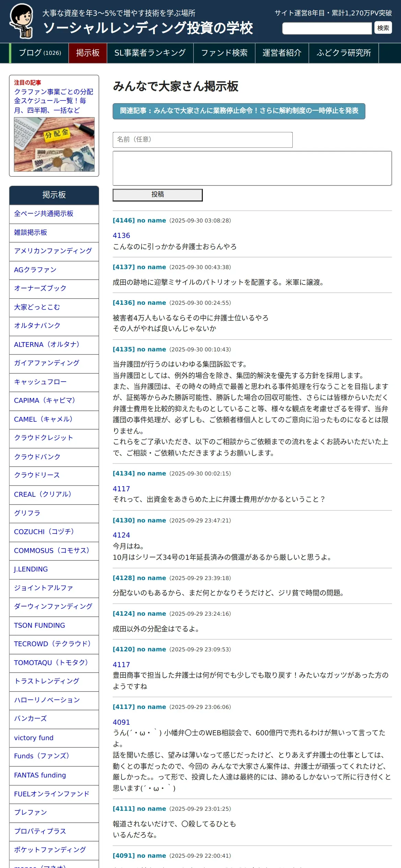
Task: Click into the comment text area
Action: pos(252,168)
